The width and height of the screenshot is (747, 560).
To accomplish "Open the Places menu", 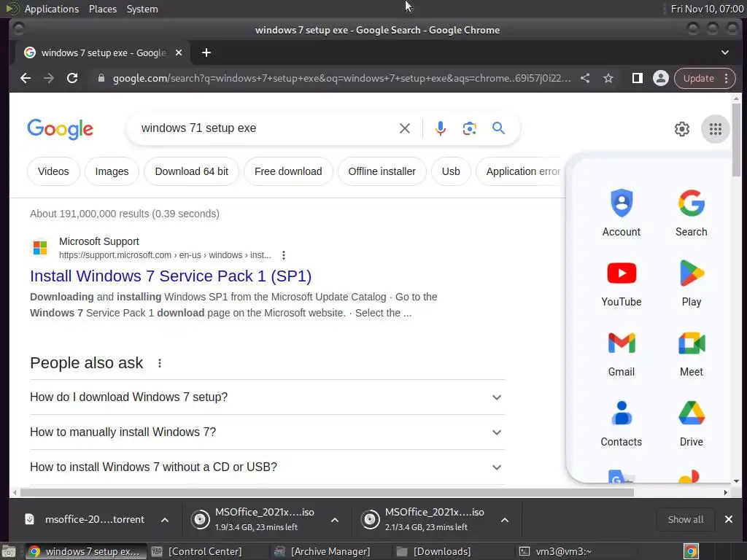I will pos(102,9).
